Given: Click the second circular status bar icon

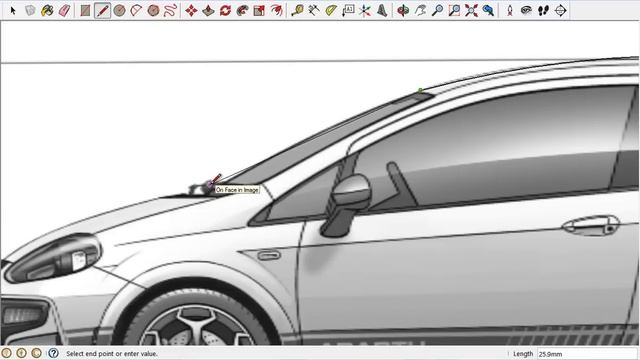Looking at the screenshot, I should 22,353.
